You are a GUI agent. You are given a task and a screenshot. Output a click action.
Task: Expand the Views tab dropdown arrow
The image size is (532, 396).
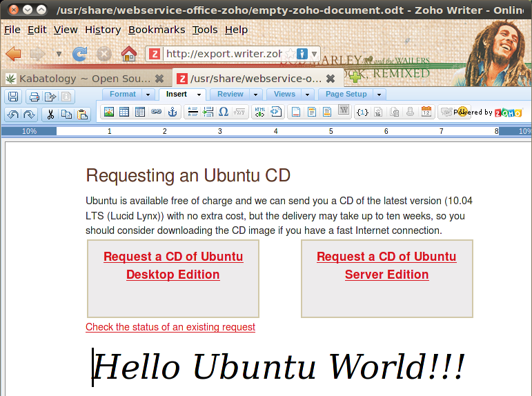[x=307, y=95]
